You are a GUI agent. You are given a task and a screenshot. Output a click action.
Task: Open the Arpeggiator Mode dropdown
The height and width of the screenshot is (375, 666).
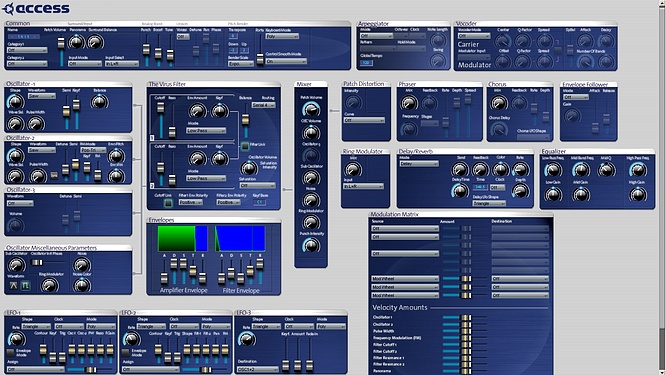(376, 37)
